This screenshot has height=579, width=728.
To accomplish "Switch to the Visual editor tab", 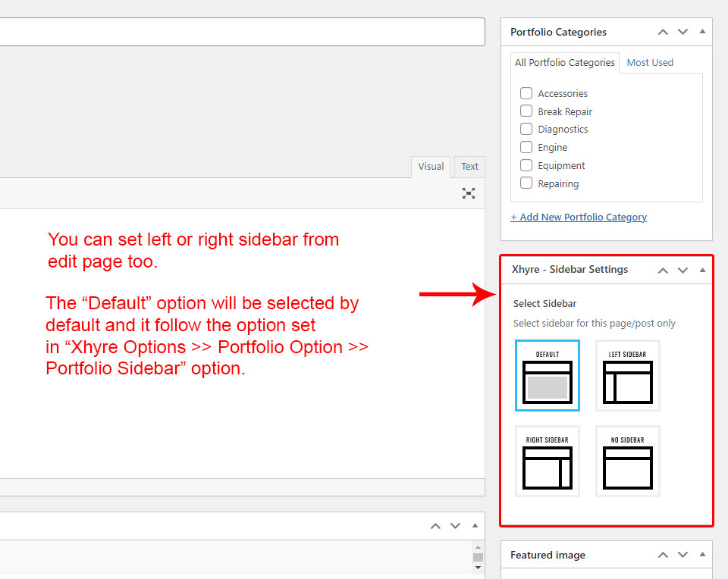I will [431, 167].
